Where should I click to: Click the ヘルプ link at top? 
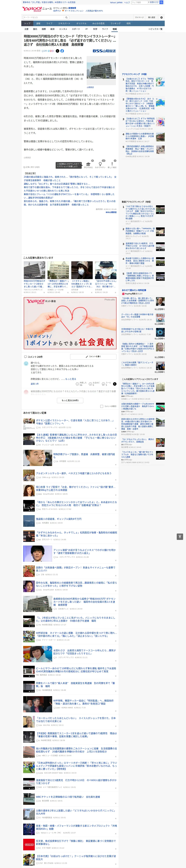pos(127,2)
